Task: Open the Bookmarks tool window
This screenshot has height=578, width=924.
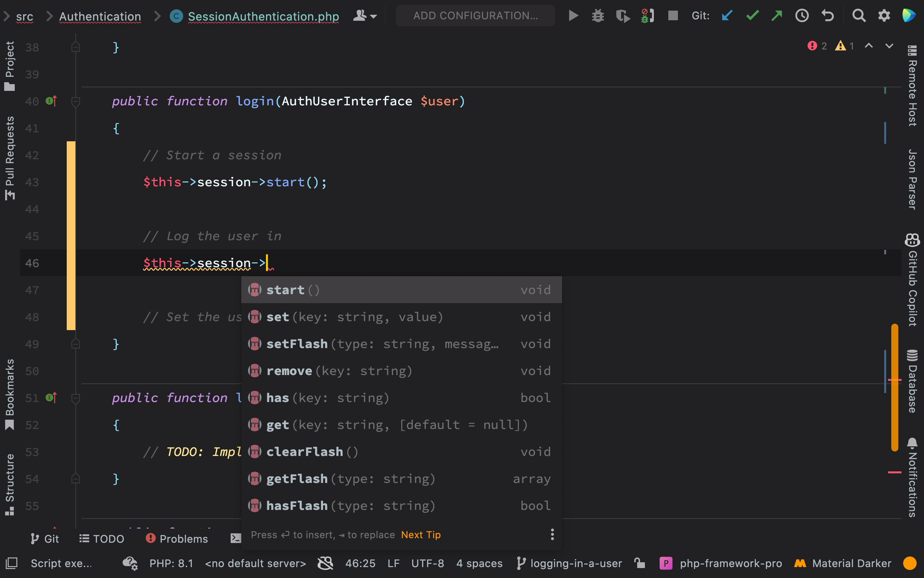Action: pos(10,394)
